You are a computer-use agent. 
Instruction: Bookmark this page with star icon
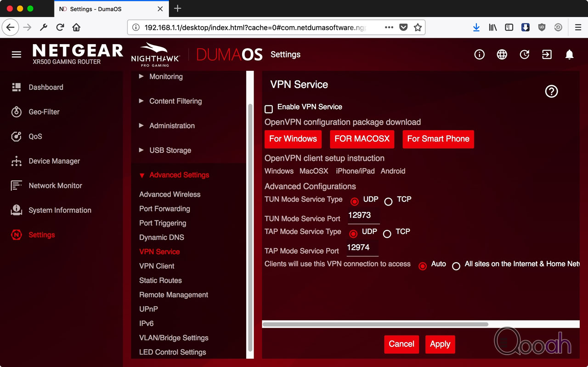[418, 27]
